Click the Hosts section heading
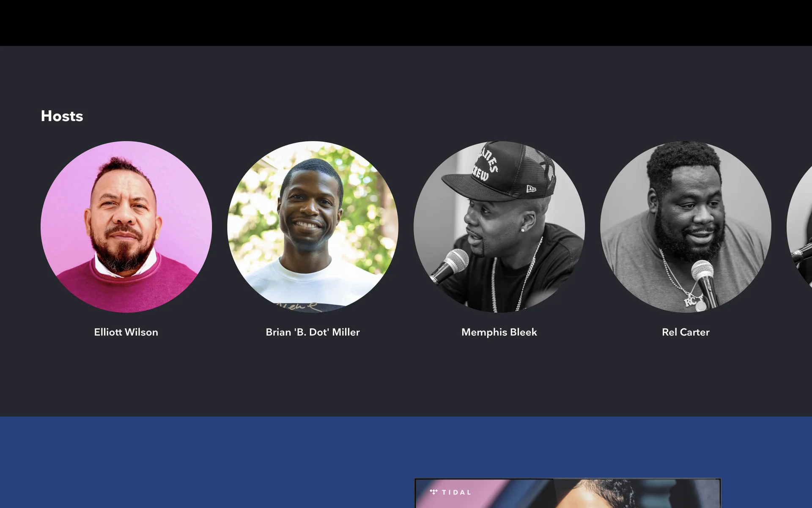The image size is (812, 508). 62,116
